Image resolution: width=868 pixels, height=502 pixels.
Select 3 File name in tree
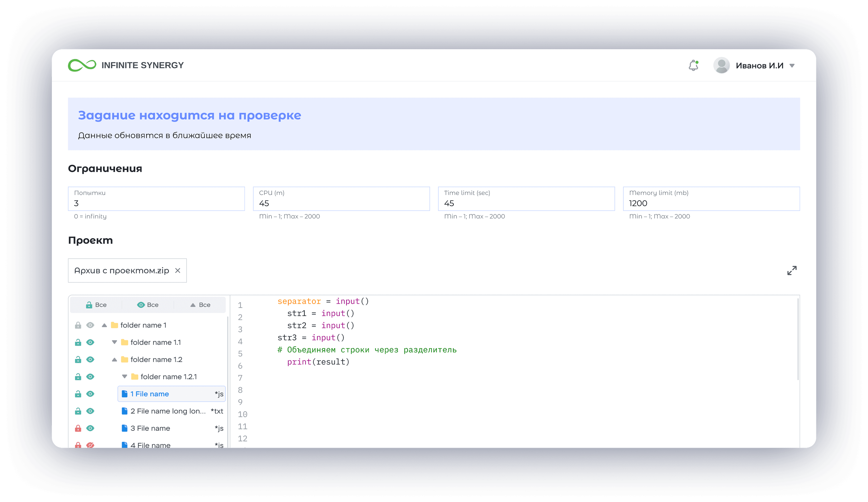point(150,428)
